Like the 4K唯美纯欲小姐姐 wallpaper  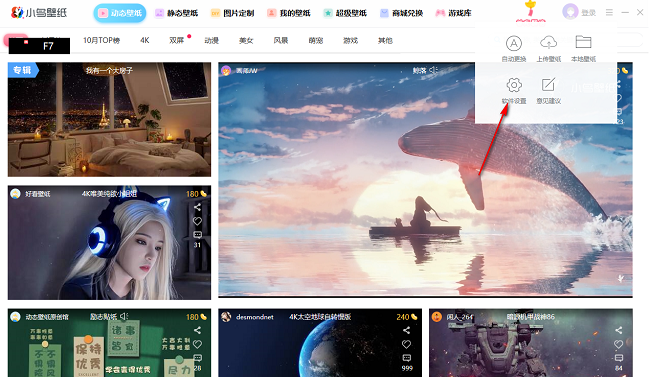click(x=197, y=221)
